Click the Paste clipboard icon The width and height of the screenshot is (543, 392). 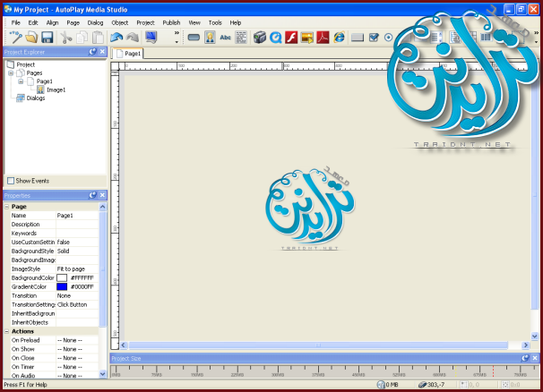[x=98, y=37]
